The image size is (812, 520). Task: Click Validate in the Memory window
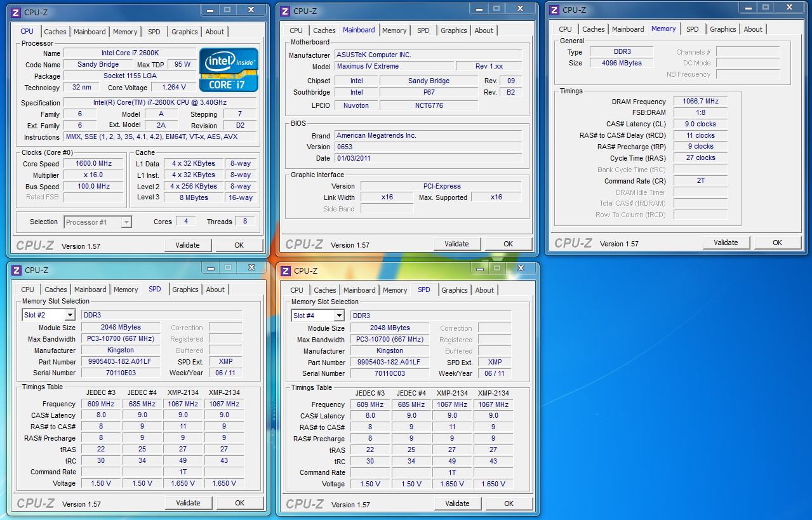click(726, 243)
